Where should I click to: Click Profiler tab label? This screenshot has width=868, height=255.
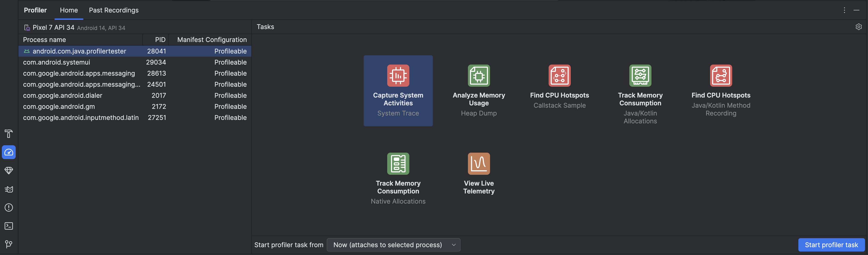[35, 10]
